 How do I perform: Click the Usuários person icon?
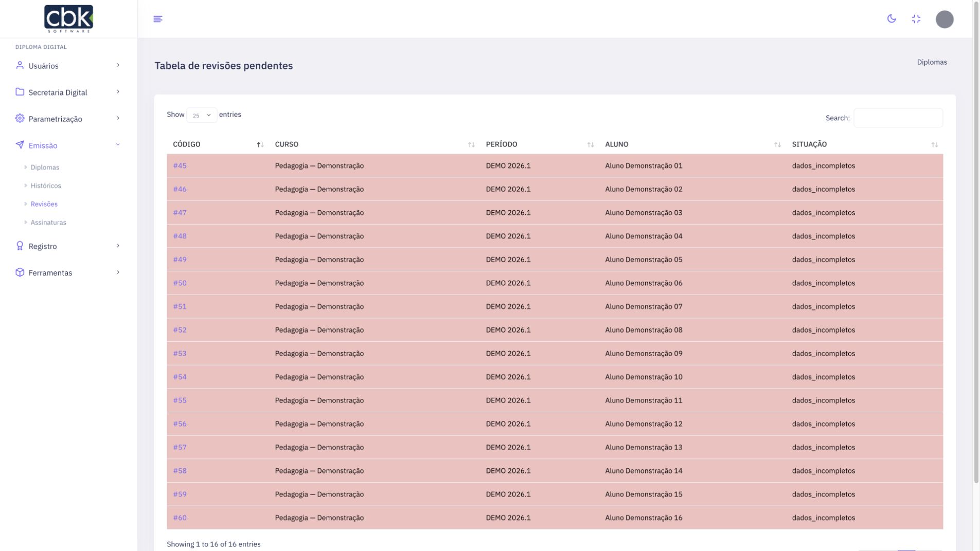20,65
